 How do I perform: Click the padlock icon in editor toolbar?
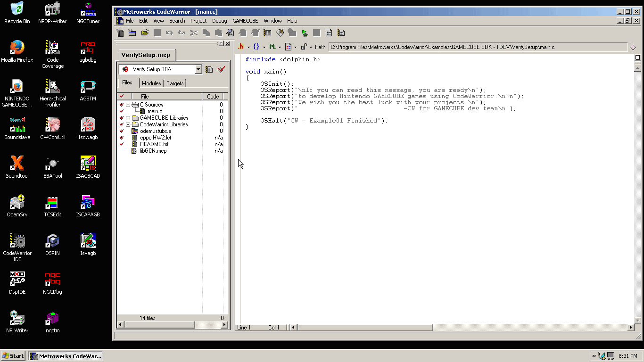point(304,47)
